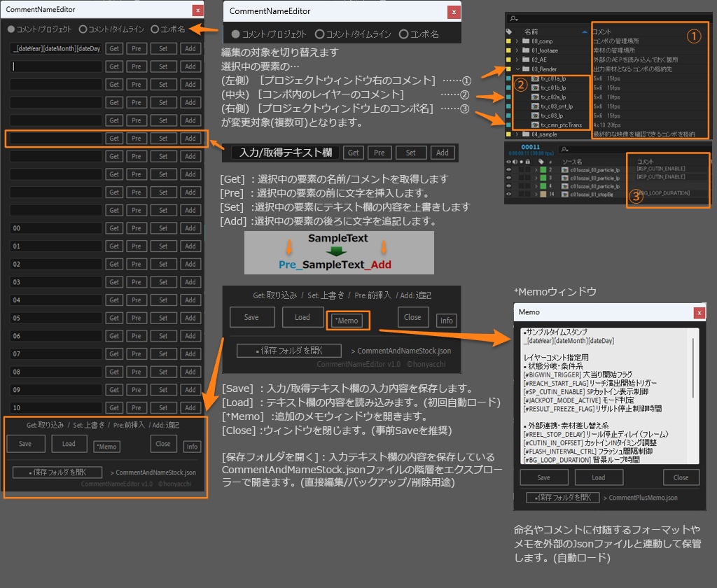The image size is (717, 588).
Task: Click source icon of c01sozai_01_stopBg layer
Action: point(565,195)
